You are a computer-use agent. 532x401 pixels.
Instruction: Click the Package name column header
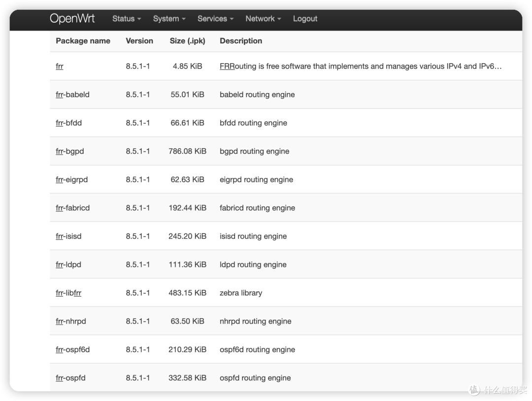coord(83,41)
